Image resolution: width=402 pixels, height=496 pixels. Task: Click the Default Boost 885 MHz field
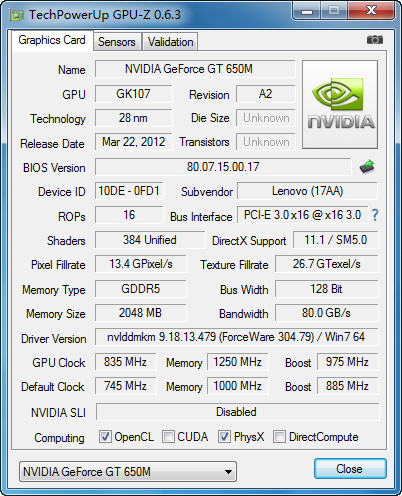[348, 386]
